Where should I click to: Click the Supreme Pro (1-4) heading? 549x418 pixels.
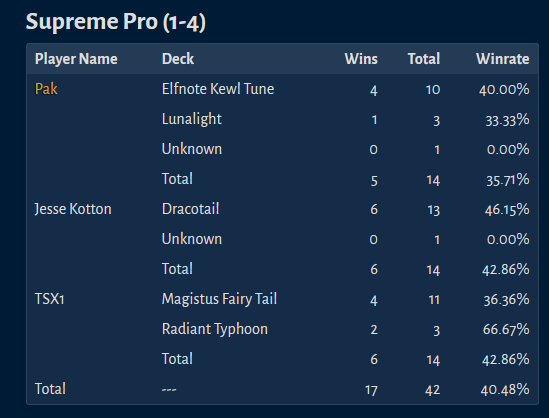click(x=116, y=22)
